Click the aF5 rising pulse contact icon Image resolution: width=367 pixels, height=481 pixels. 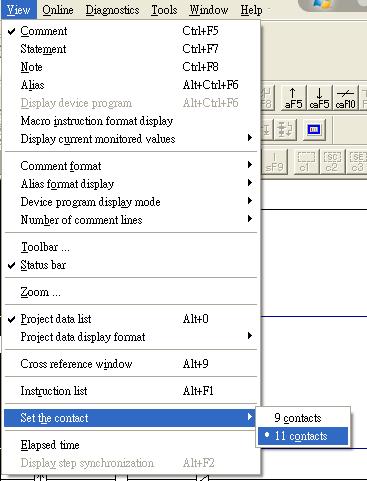tap(293, 98)
